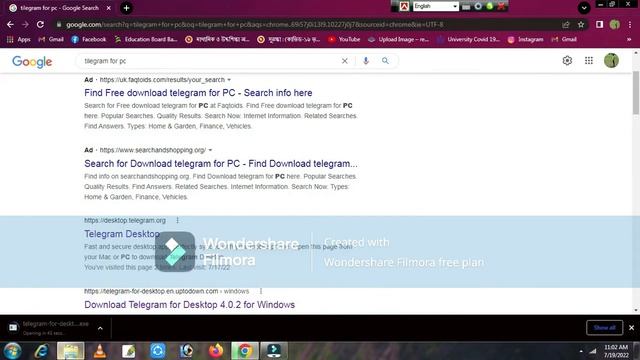This screenshot has width=640, height=360.
Task: Open Telegram Desktop result
Action: coord(122,234)
